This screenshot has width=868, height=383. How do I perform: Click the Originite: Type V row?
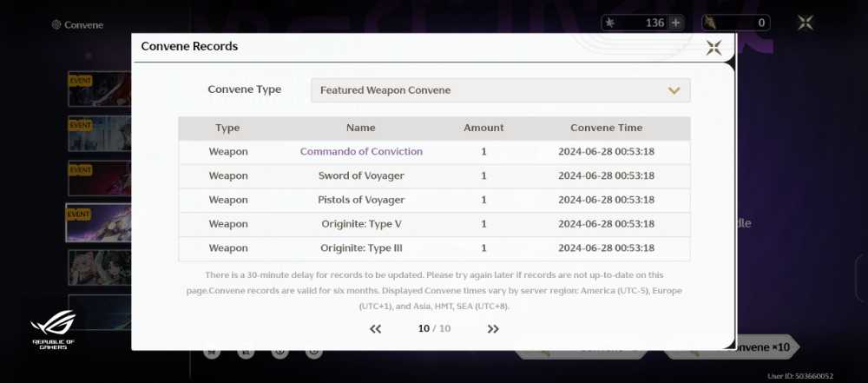click(434, 224)
